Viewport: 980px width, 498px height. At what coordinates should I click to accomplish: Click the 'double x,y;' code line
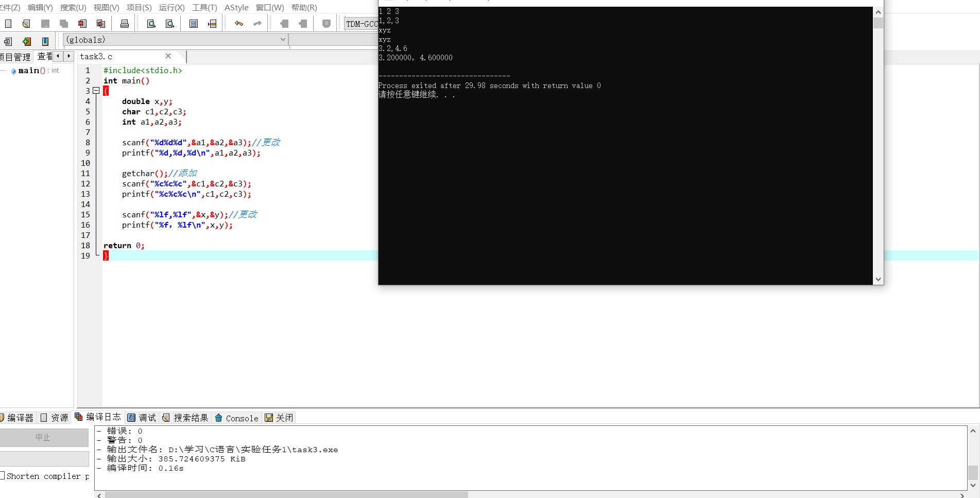point(147,101)
